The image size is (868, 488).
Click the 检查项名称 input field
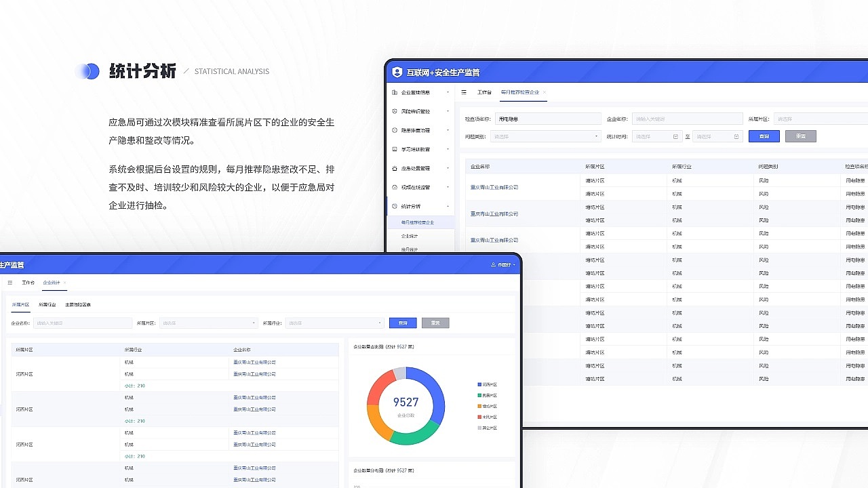pyautogui.click(x=548, y=119)
